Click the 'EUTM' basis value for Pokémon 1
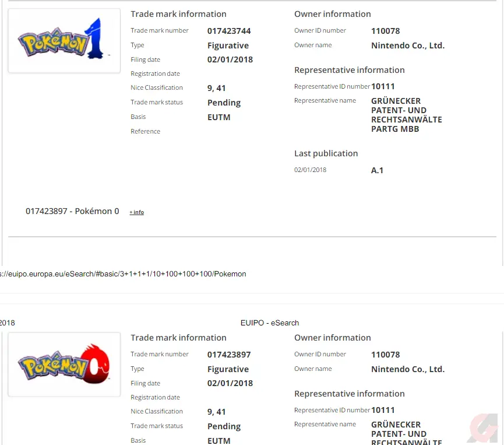This screenshot has height=445, width=504. coord(219,117)
